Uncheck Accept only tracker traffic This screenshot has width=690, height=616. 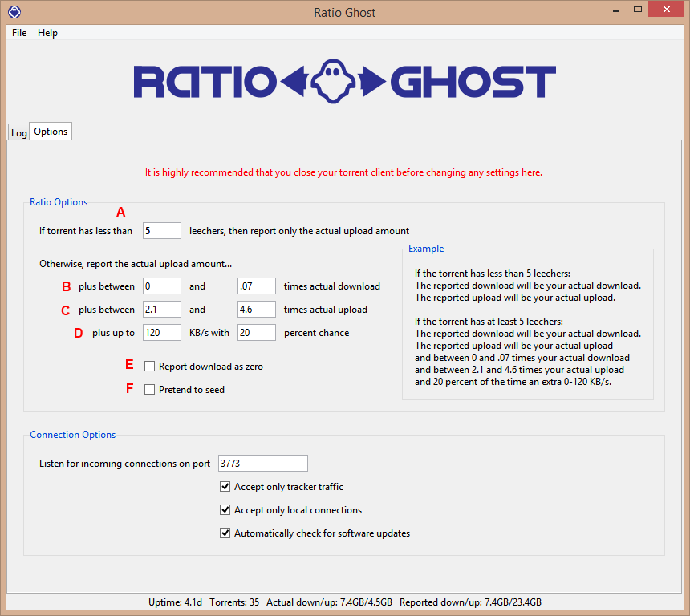point(225,486)
